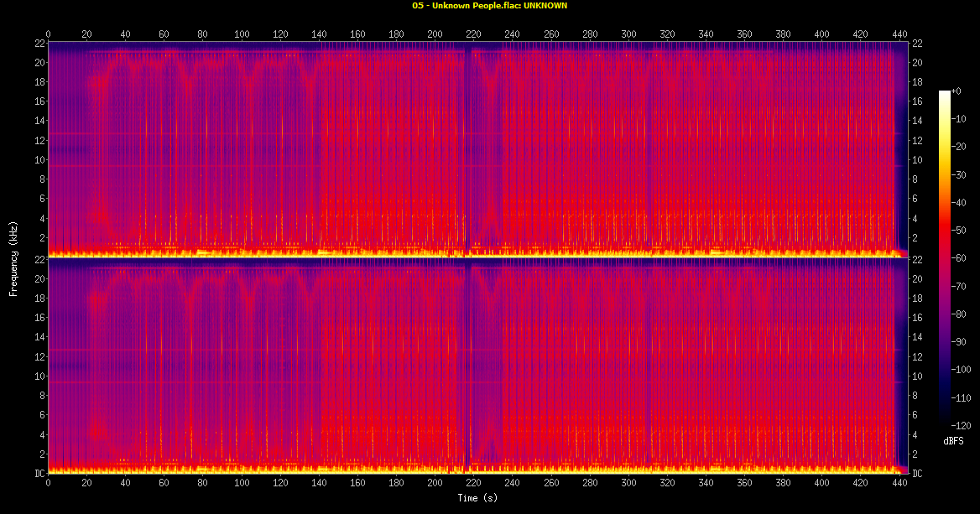
Task: Click the dark purple bottom of the color bar
Action: point(944,423)
